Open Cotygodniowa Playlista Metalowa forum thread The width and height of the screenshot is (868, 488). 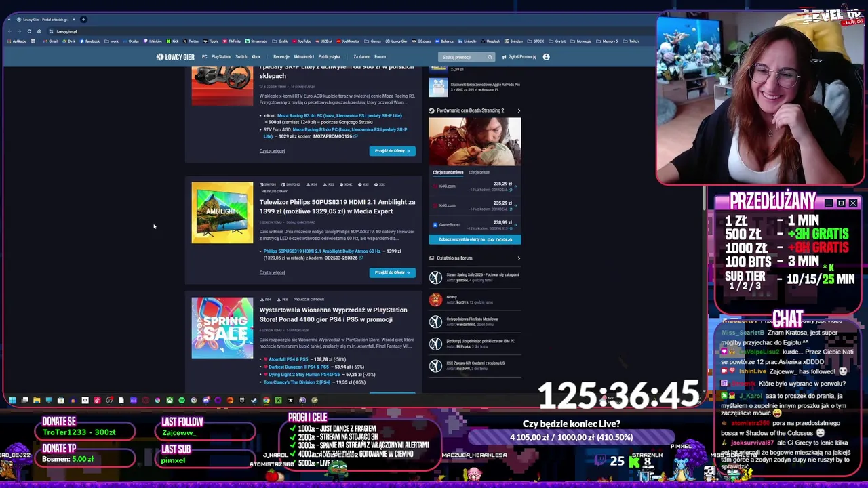click(472, 319)
